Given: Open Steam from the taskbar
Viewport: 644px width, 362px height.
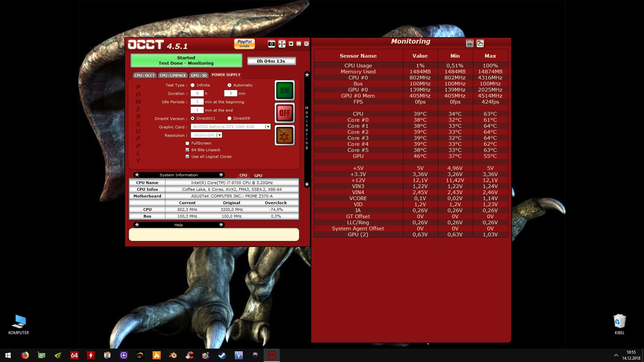Looking at the screenshot, I should click(x=222, y=355).
